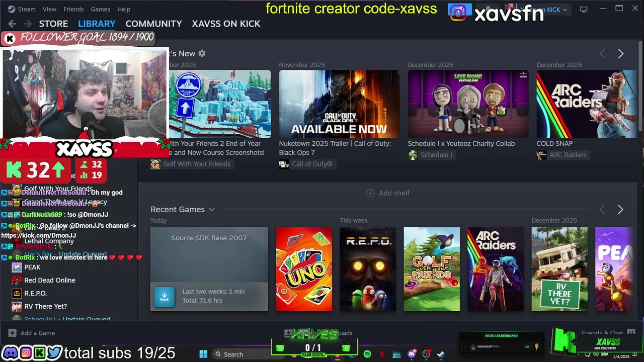Add a Game to the library
Image resolution: width=644 pixels, height=362 pixels.
click(31, 333)
